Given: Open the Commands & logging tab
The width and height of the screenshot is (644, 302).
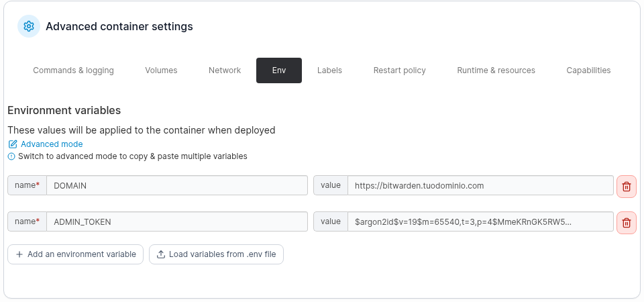Looking at the screenshot, I should [x=74, y=70].
